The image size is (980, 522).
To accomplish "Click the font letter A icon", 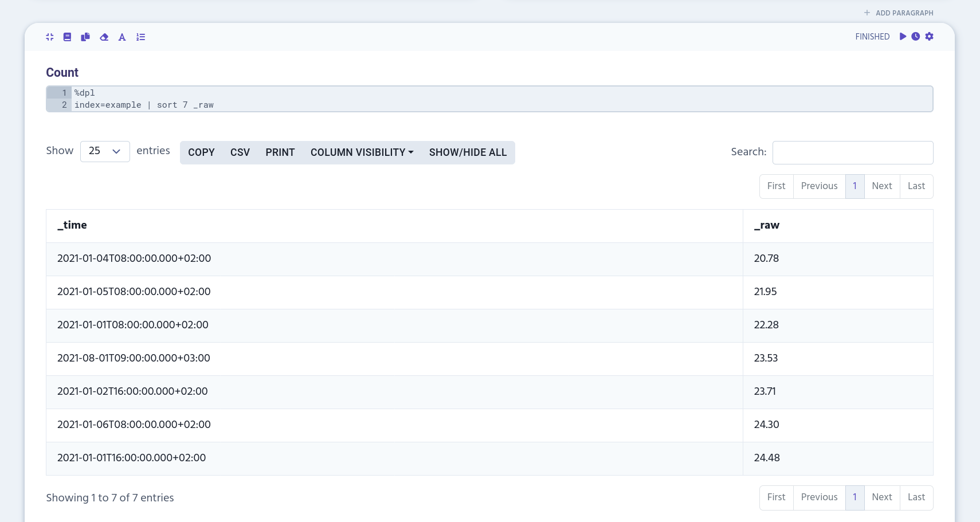I will point(122,37).
